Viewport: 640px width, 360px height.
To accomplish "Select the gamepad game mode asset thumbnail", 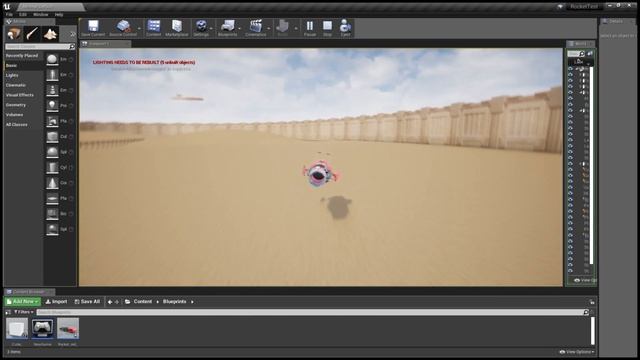I will pyautogui.click(x=42, y=329).
